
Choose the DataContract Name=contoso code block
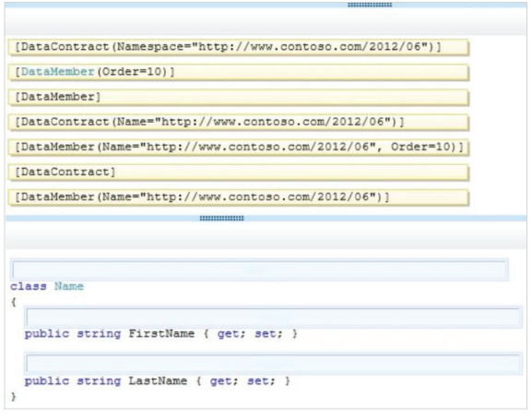click(239, 122)
